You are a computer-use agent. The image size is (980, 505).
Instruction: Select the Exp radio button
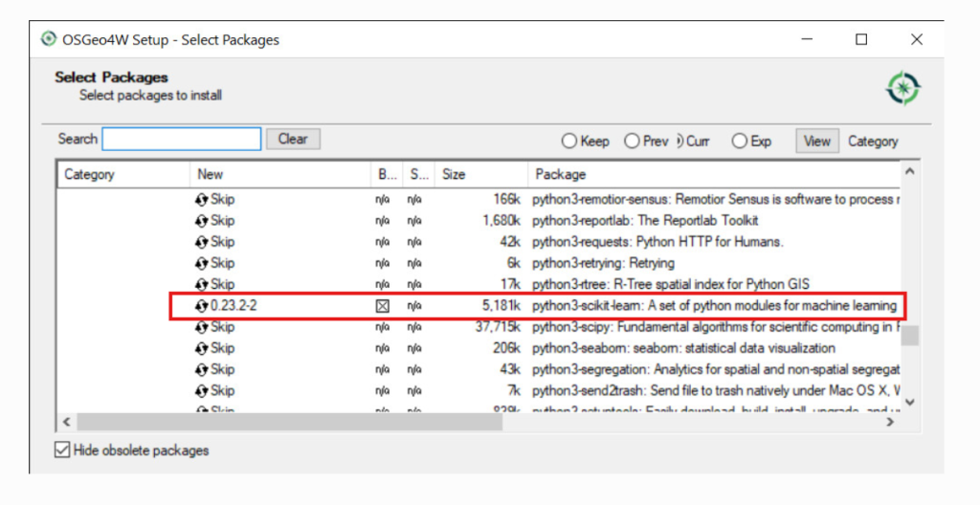point(739,142)
